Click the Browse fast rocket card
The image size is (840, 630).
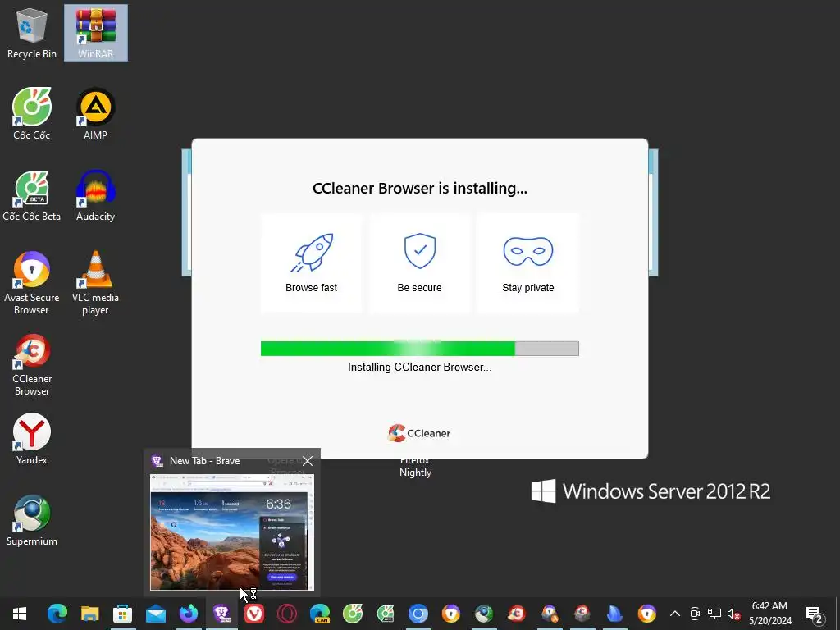tap(311, 262)
